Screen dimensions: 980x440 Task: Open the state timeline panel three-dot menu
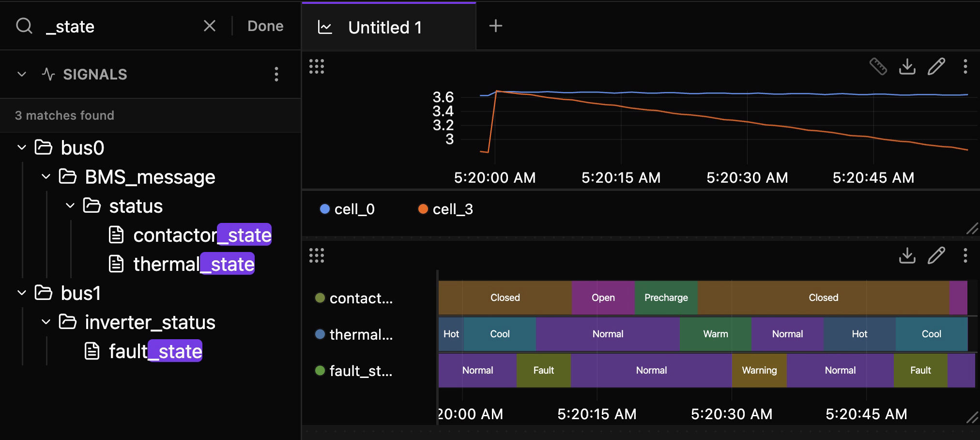pos(965,255)
